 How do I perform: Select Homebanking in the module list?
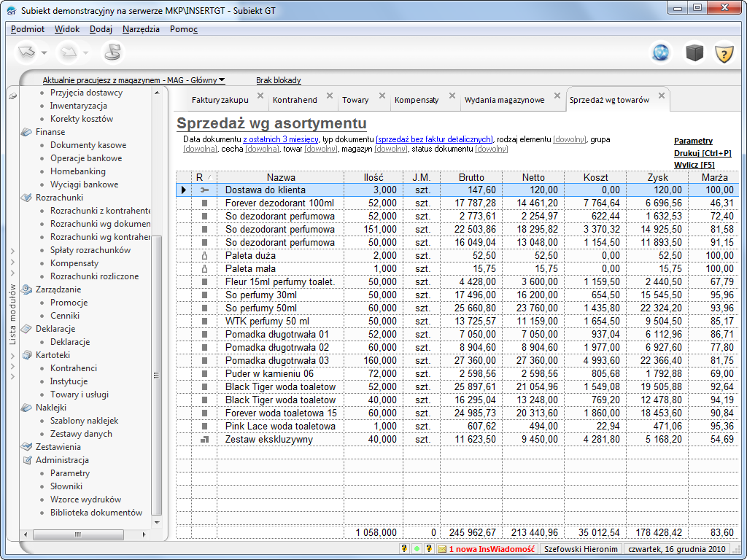coord(77,171)
